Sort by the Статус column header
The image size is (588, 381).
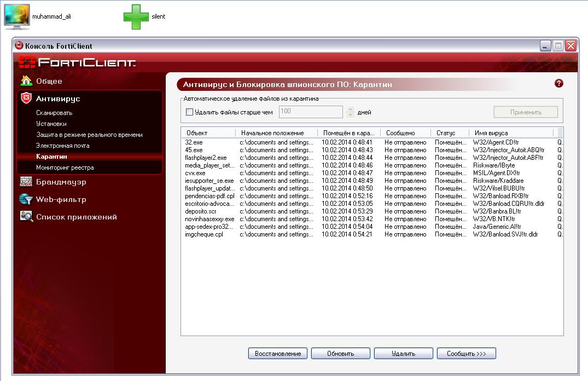[450, 133]
